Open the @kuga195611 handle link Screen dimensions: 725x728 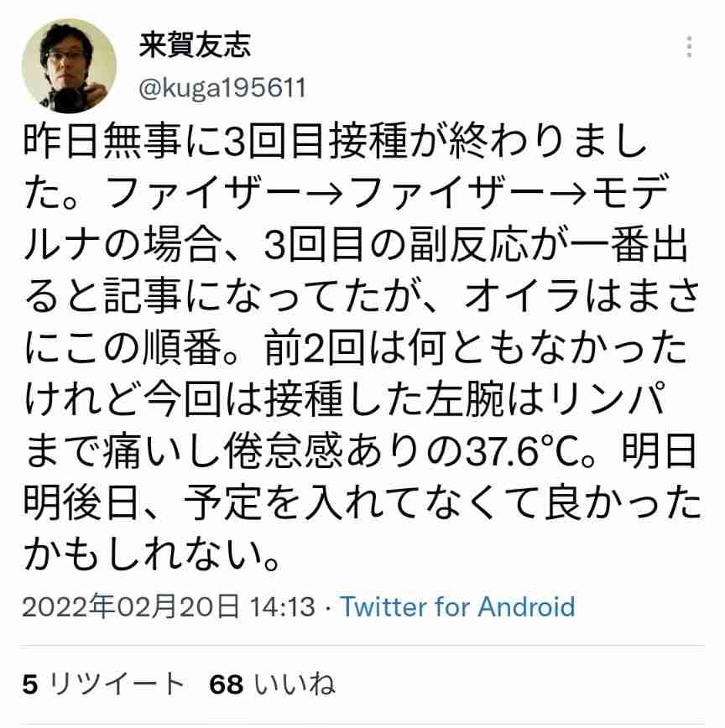point(222,87)
